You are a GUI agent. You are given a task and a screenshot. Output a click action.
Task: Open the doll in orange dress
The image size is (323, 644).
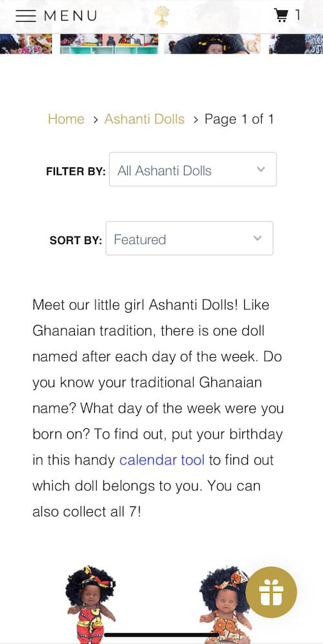pos(226,606)
